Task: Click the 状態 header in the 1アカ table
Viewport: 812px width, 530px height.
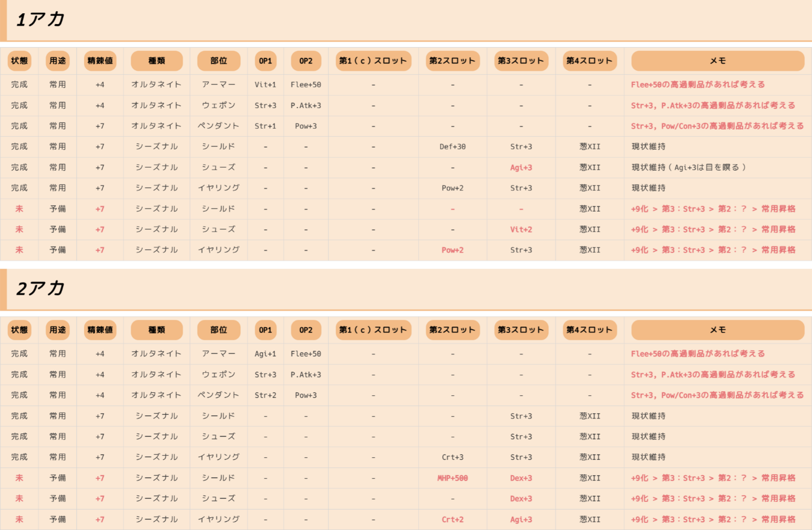Action: (19, 61)
